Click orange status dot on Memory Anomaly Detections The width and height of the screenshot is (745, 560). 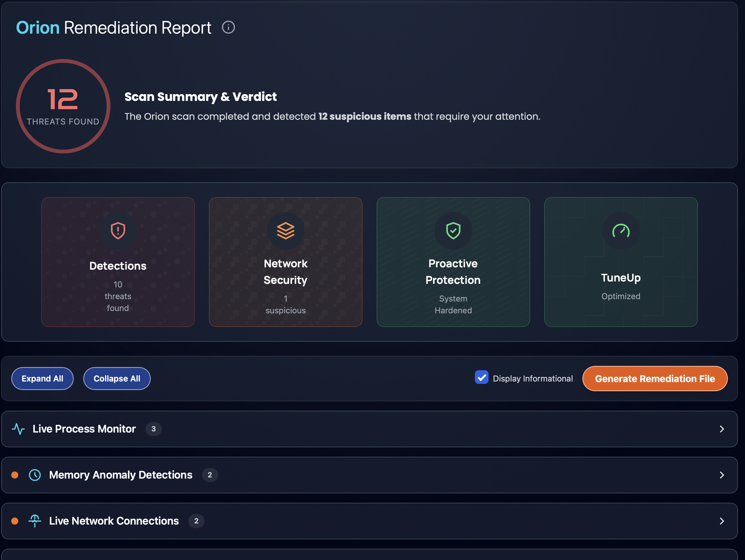tap(15, 475)
